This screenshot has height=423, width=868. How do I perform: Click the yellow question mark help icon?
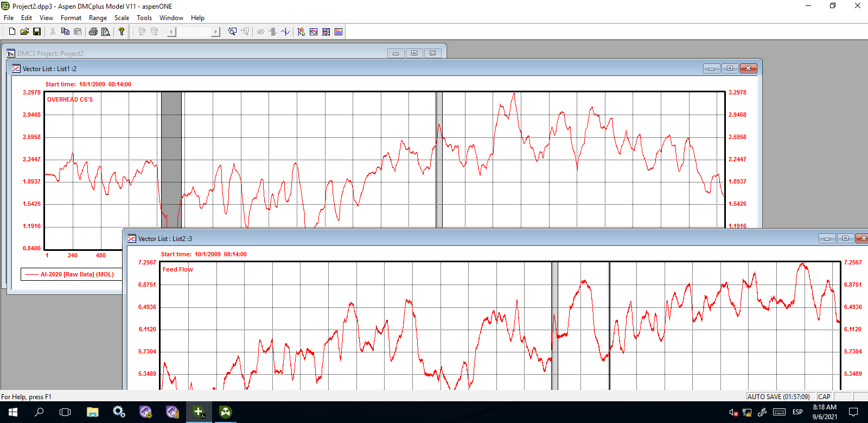[x=122, y=32]
